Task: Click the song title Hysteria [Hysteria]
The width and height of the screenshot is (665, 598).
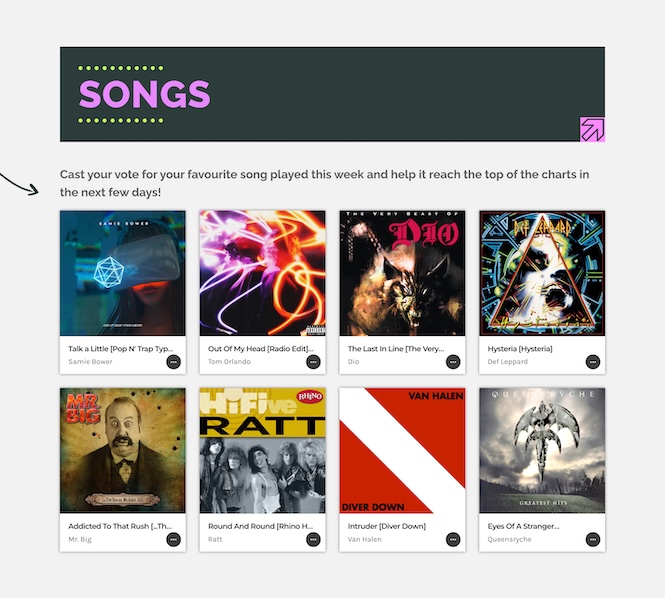Action: (520, 349)
